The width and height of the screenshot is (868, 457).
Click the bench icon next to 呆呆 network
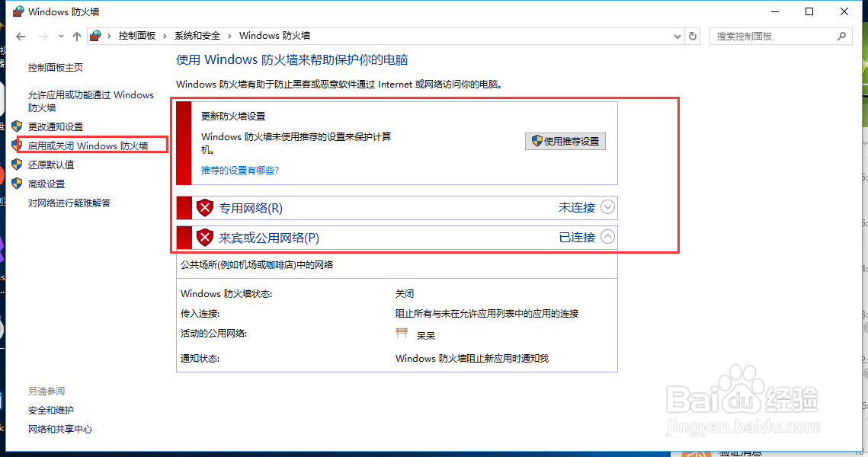click(x=402, y=333)
